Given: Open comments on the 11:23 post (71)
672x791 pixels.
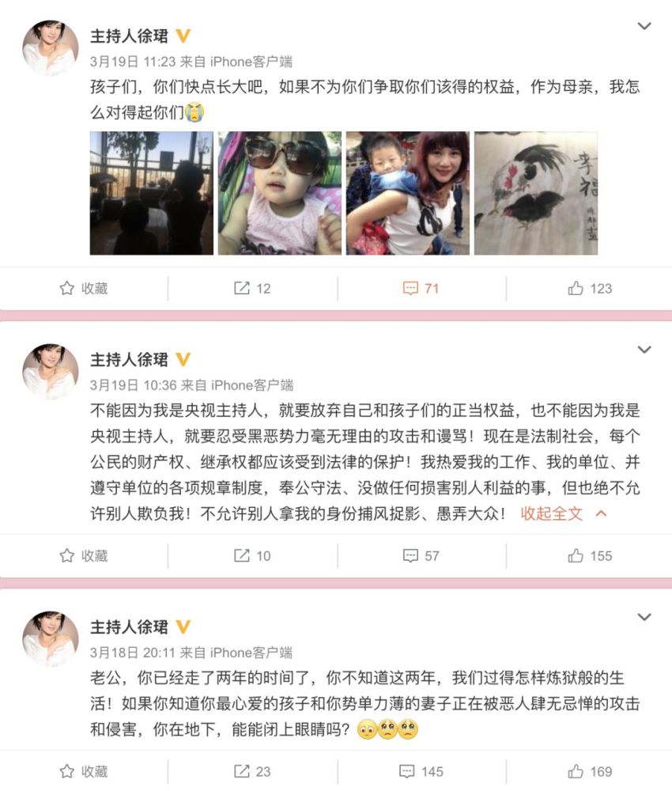Looking at the screenshot, I should [x=421, y=289].
